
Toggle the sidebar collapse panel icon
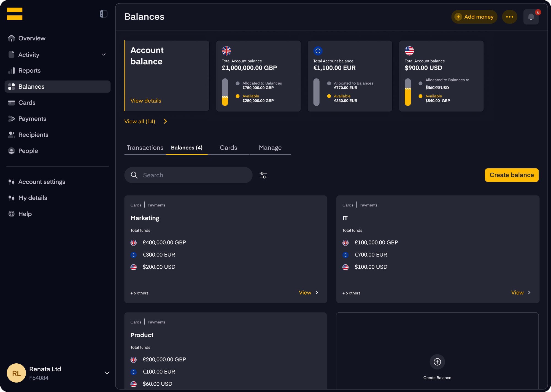coord(104,14)
